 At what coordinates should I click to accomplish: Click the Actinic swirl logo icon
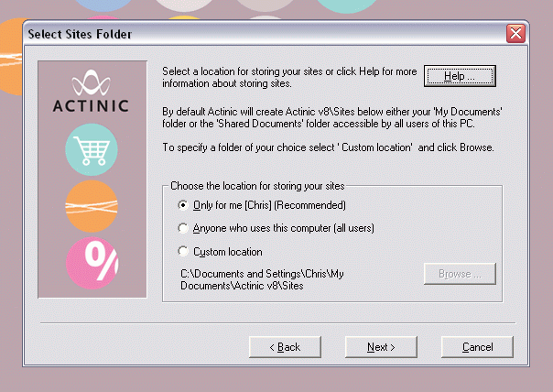[x=92, y=83]
